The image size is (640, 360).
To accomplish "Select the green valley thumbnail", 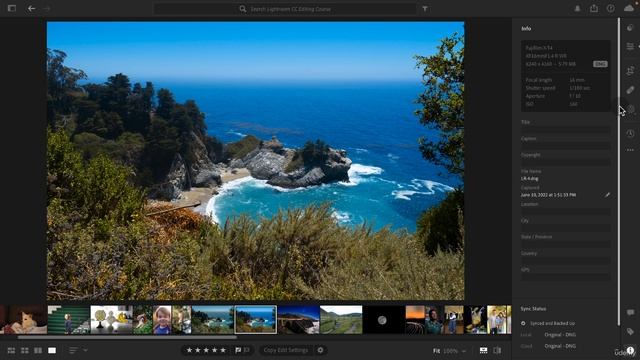I will pyautogui.click(x=341, y=320).
